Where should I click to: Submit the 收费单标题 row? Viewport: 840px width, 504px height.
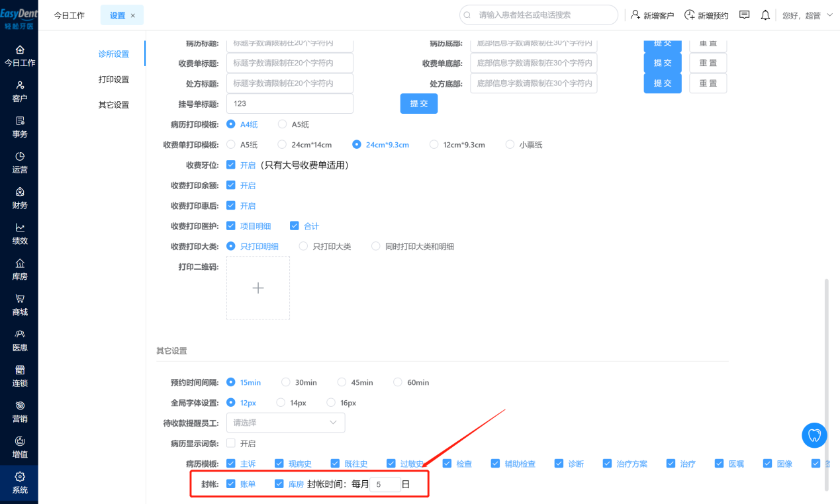pyautogui.click(x=663, y=63)
